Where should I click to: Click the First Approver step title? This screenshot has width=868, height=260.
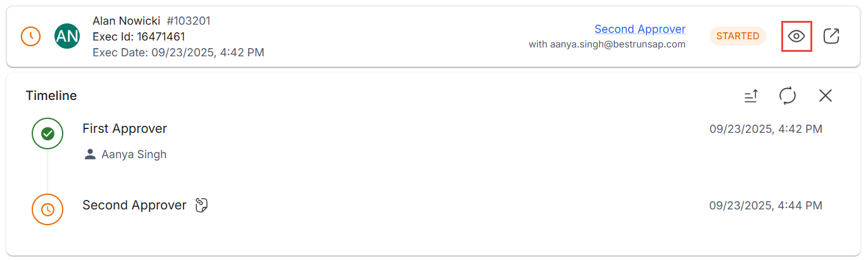tap(125, 129)
